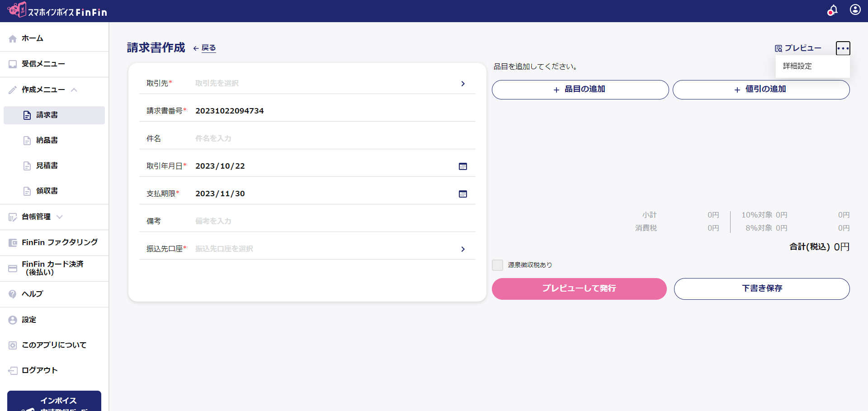Viewport: 868px width, 411px height.
Task: Expand the 台帳管理 section
Action: tap(54, 217)
